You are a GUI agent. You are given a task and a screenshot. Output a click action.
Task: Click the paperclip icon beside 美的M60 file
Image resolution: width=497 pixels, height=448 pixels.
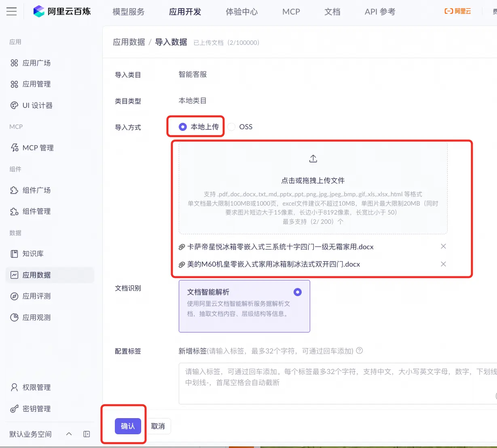coord(182,265)
